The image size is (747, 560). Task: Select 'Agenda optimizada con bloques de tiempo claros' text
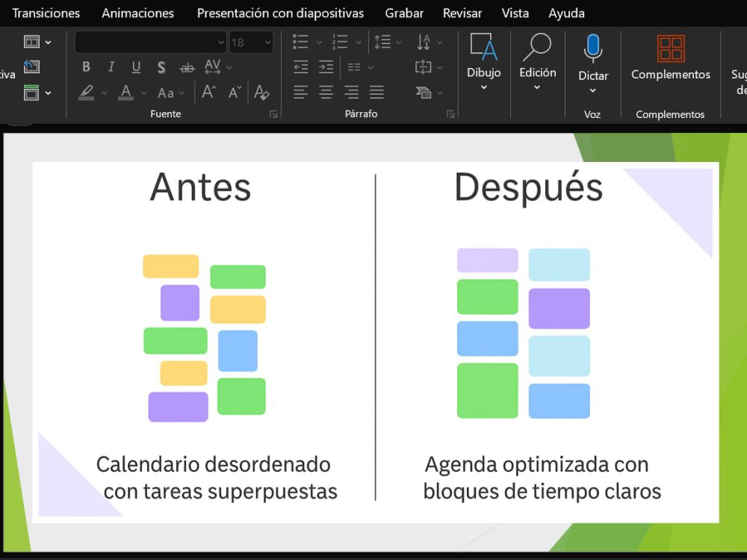pos(542,478)
